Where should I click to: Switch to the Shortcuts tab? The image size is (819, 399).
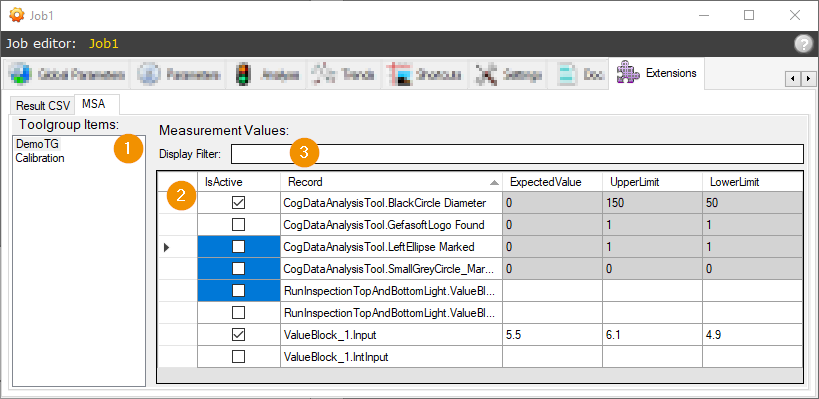click(426, 75)
